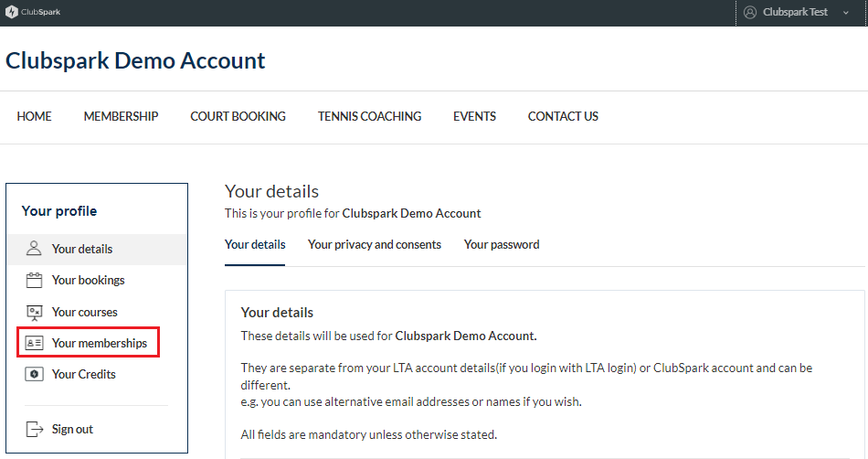
Task: Go to the HOME menu item
Action: tap(35, 116)
